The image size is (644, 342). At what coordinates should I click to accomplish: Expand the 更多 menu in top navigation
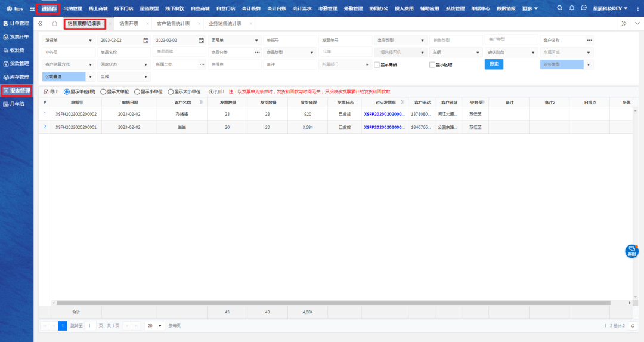pos(530,8)
